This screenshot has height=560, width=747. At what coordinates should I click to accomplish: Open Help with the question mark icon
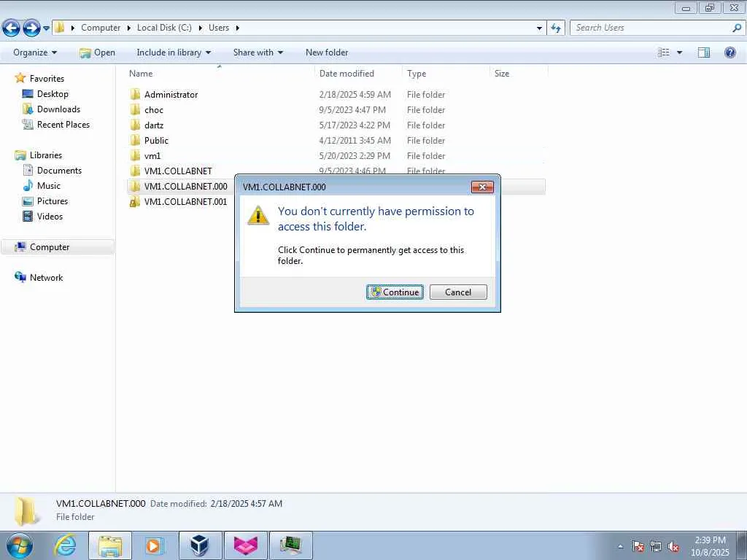[x=729, y=52]
